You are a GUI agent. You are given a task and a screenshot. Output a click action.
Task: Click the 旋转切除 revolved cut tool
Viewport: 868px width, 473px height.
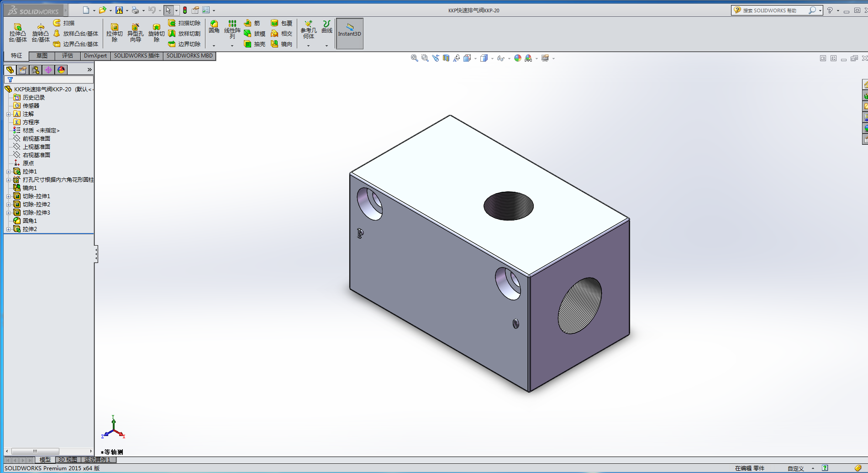point(156,33)
